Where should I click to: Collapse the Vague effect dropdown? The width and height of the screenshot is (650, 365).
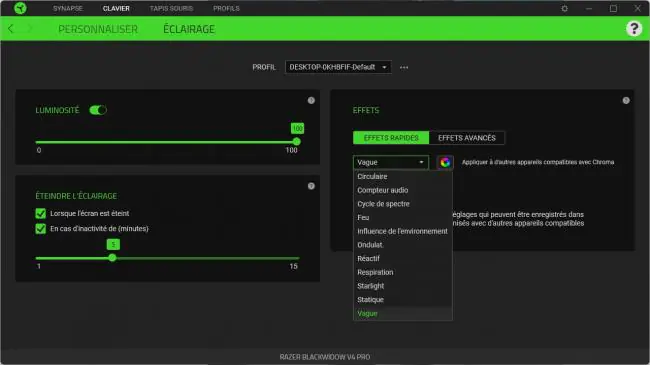[x=390, y=162]
